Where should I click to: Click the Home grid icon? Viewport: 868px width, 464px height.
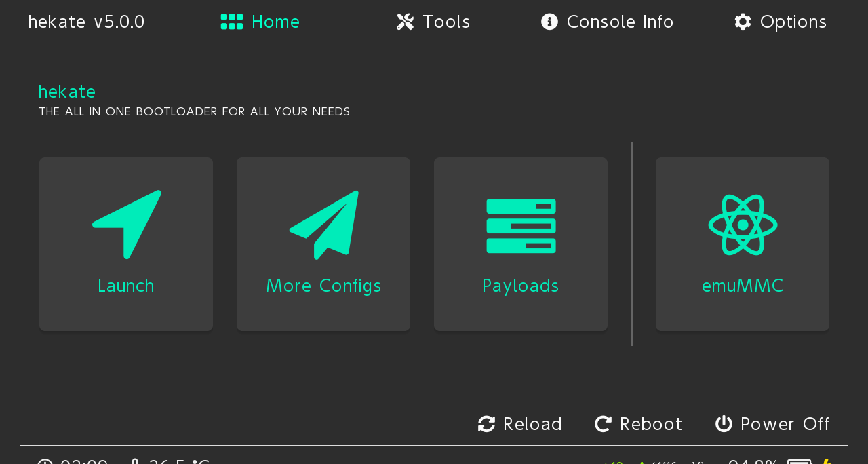[232, 22]
